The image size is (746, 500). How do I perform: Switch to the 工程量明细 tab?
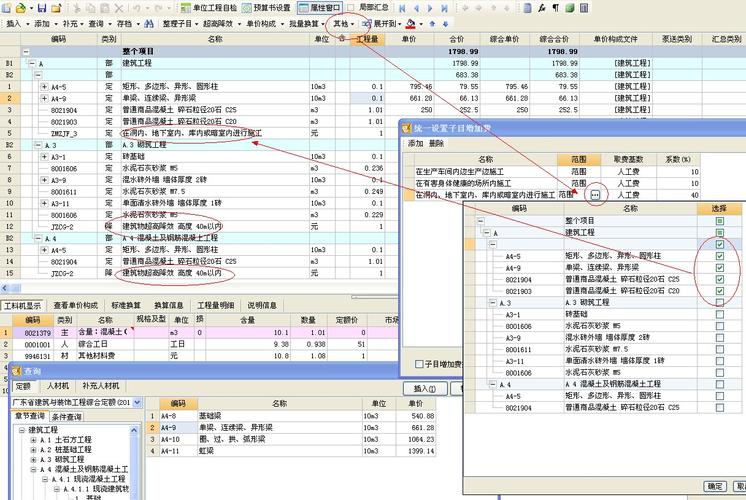click(x=216, y=305)
